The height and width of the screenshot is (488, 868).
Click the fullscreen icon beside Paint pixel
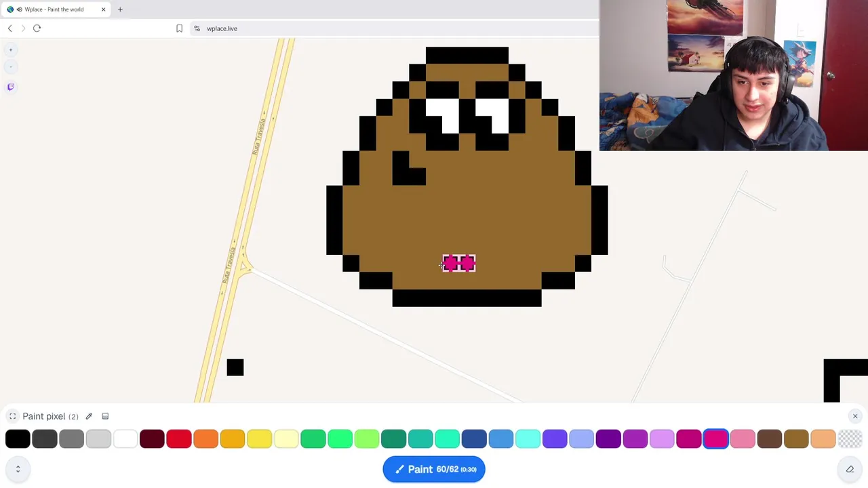point(12,416)
